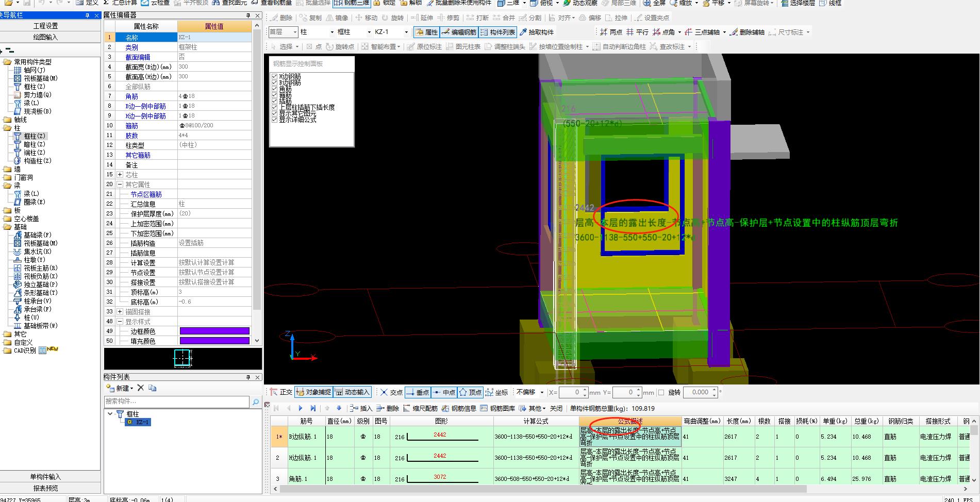Click the 修剪 trim tool
The width and height of the screenshot is (980, 502).
tap(449, 18)
